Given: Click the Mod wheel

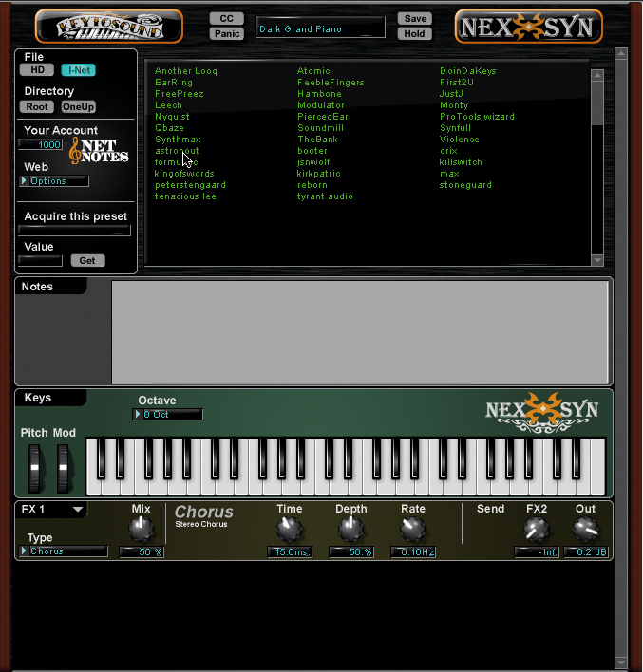Looking at the screenshot, I should [63, 468].
